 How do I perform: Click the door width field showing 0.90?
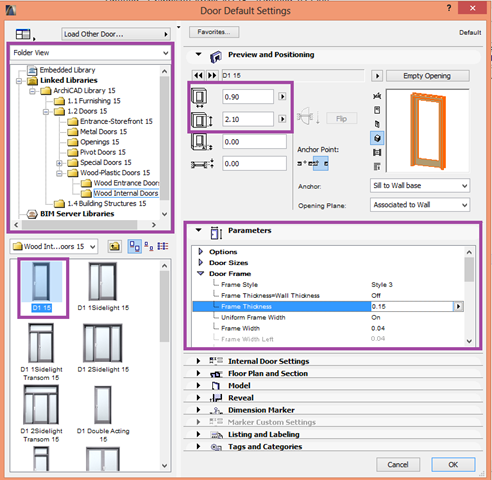248,97
